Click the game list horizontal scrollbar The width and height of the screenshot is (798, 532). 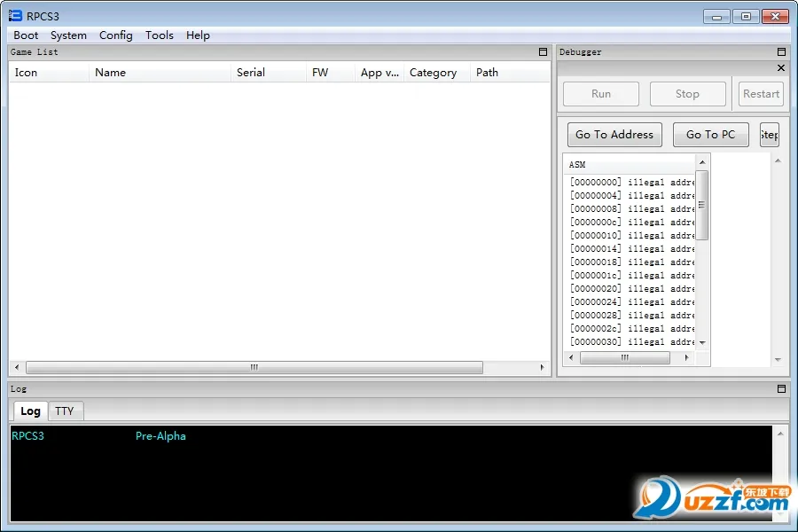254,367
